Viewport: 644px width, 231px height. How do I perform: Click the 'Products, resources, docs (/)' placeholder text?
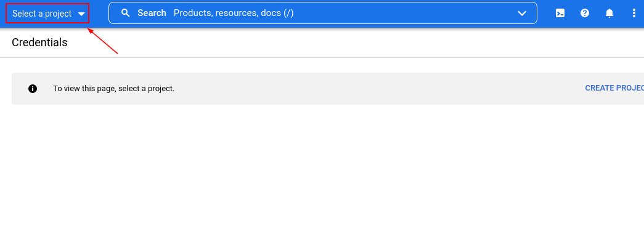click(x=234, y=13)
